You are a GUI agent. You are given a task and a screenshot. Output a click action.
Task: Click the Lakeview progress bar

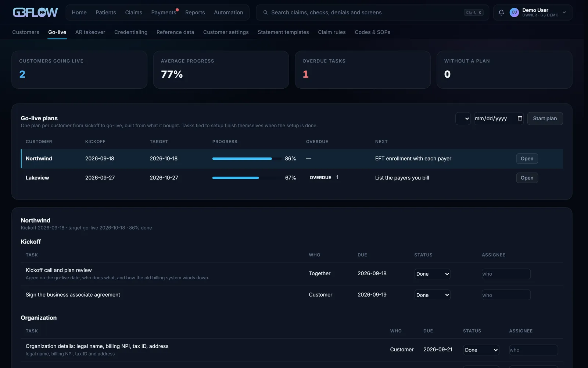(247, 178)
